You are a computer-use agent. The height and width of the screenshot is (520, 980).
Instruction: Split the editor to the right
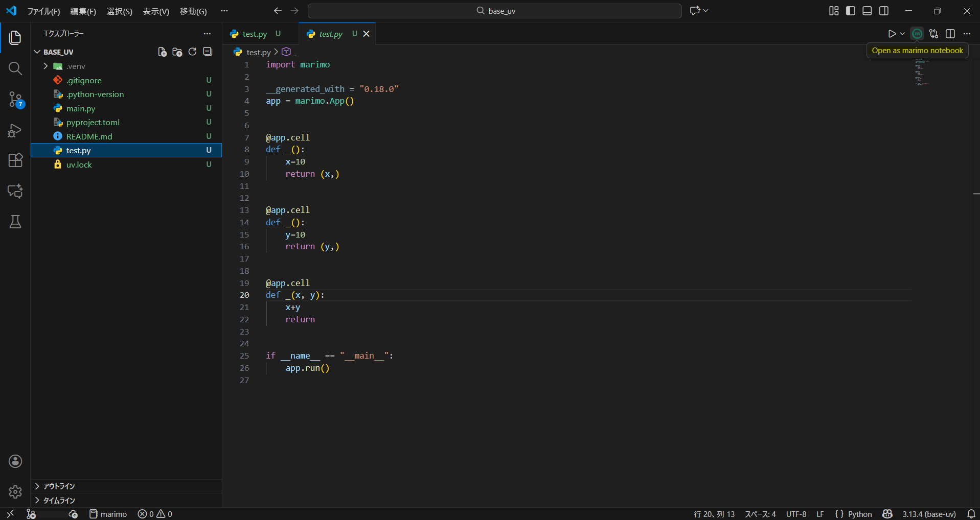[x=950, y=33]
